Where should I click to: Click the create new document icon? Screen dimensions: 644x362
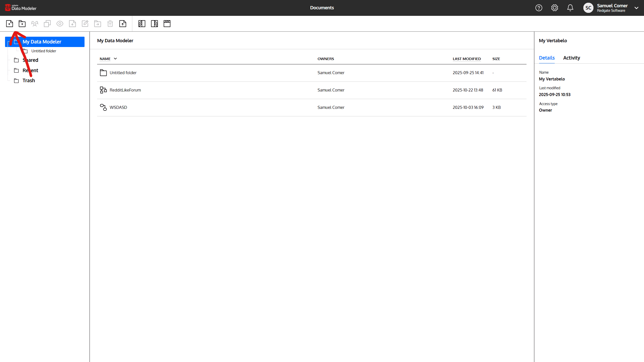tap(10, 24)
